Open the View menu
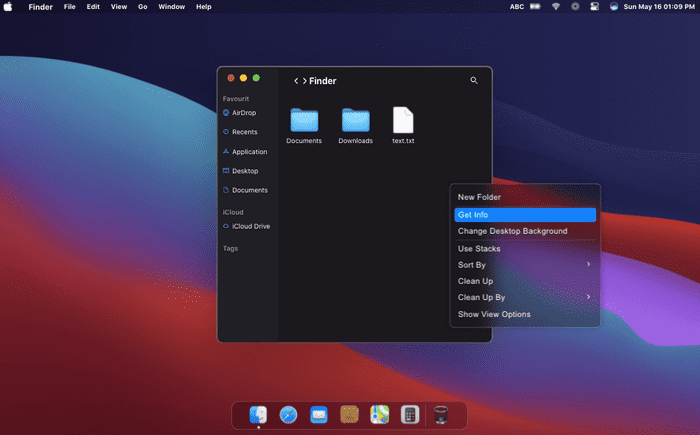Screen dimensions: 700x435 pyautogui.click(x=119, y=7)
